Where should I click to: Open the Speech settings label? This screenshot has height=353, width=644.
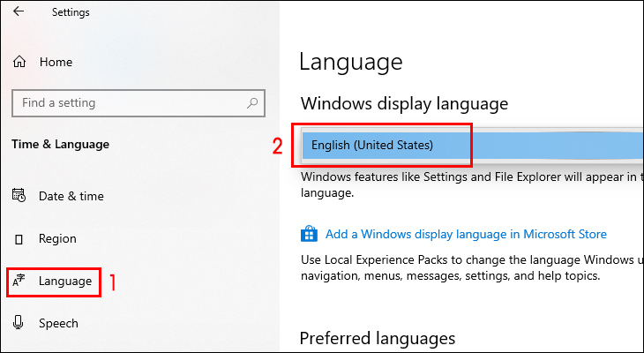[58, 323]
